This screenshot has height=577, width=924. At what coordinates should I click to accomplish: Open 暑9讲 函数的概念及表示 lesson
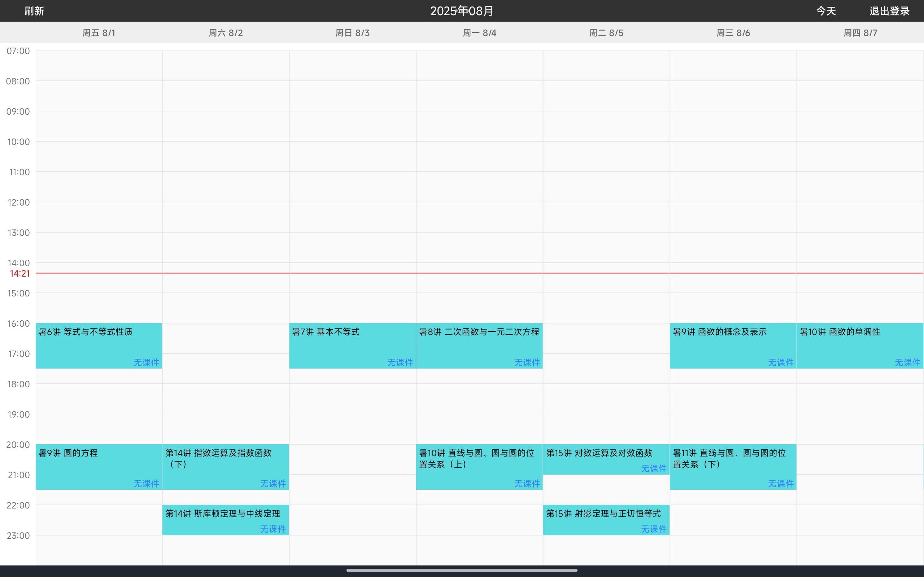(x=719, y=332)
